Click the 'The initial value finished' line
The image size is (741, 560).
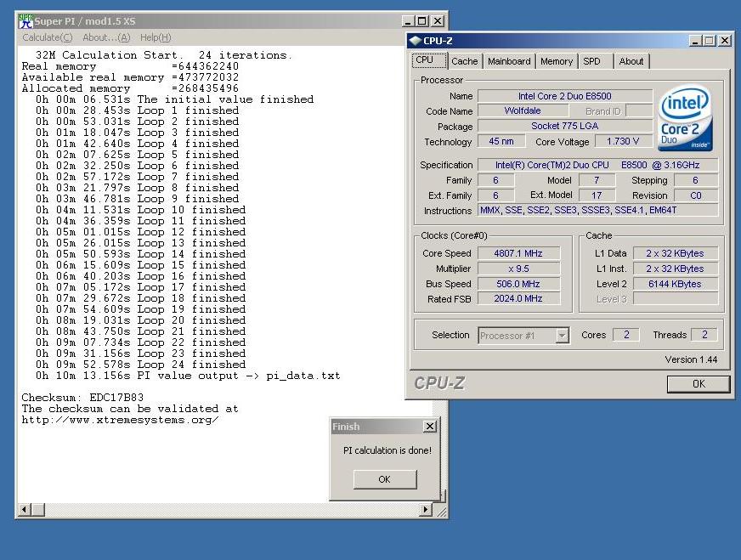(175, 99)
